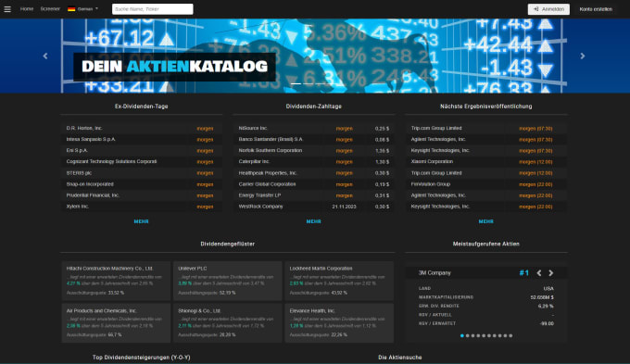Focus the Suche Name, Ticker search field
630x364 pixels.
(153, 9)
